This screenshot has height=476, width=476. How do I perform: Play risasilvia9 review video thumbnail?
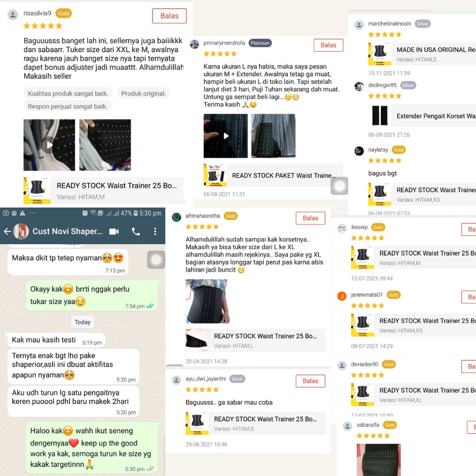click(x=49, y=145)
